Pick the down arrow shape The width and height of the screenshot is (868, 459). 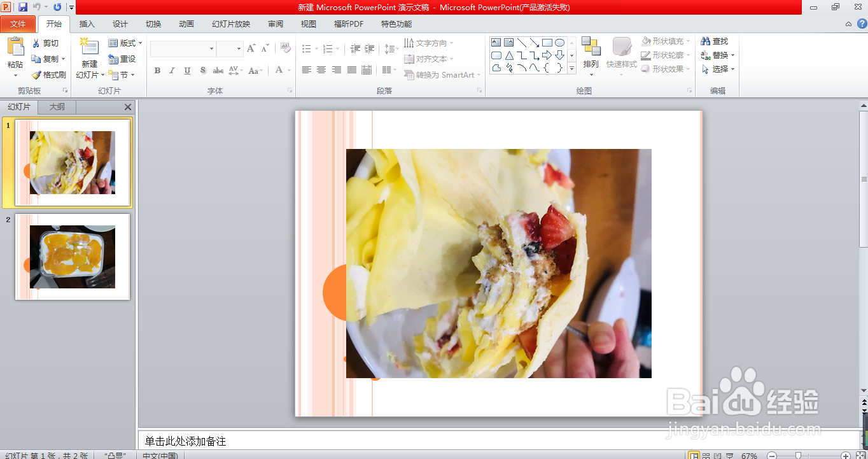click(x=560, y=55)
